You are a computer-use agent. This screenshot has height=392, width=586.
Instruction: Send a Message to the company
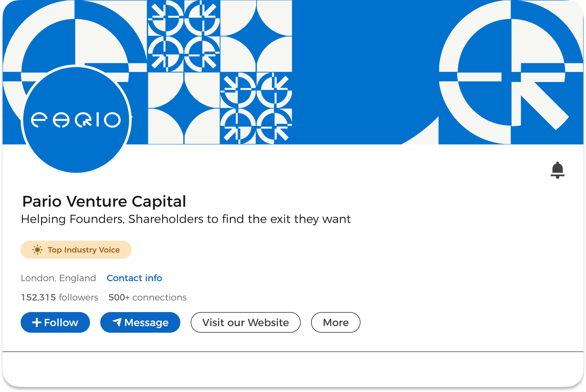click(140, 322)
